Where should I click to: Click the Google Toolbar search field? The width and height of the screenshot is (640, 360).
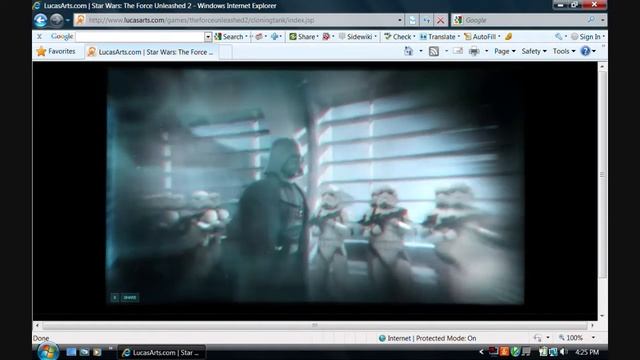(x=140, y=37)
